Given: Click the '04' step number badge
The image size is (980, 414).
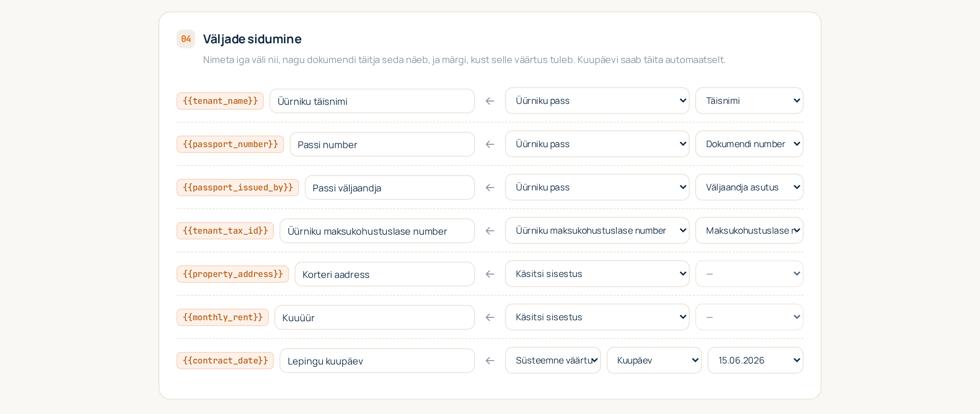Looking at the screenshot, I should coord(186,39).
